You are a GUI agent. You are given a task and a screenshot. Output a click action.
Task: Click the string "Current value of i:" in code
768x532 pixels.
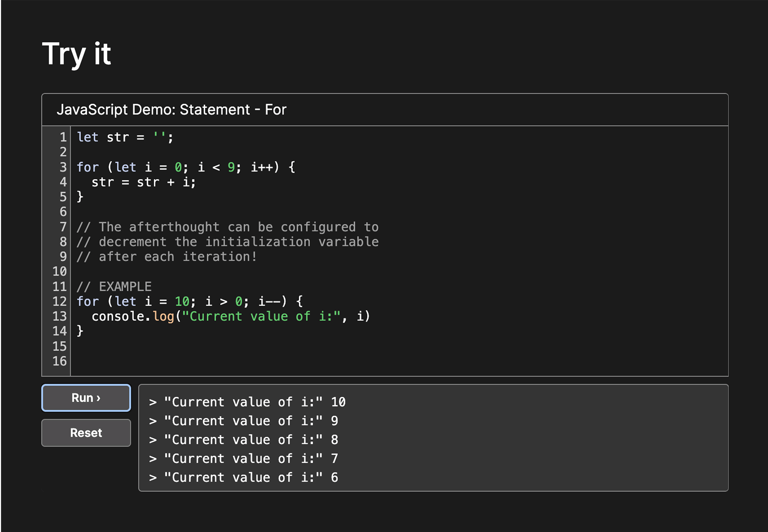tap(261, 316)
